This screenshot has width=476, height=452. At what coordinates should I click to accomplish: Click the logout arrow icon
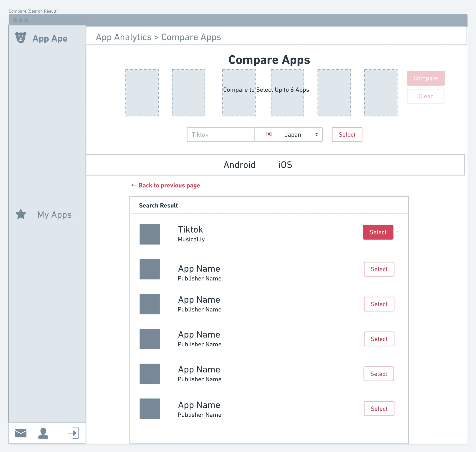pyautogui.click(x=73, y=433)
